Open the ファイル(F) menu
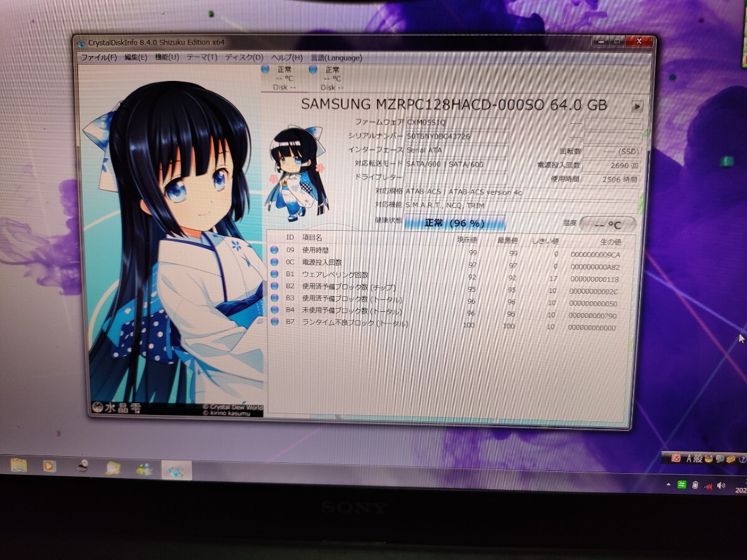Screen dimensions: 747x560 pos(98,57)
